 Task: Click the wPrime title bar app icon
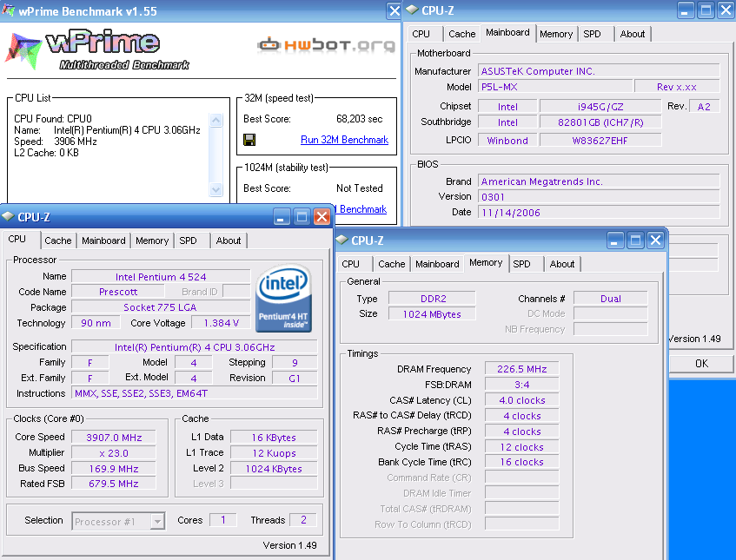point(8,10)
